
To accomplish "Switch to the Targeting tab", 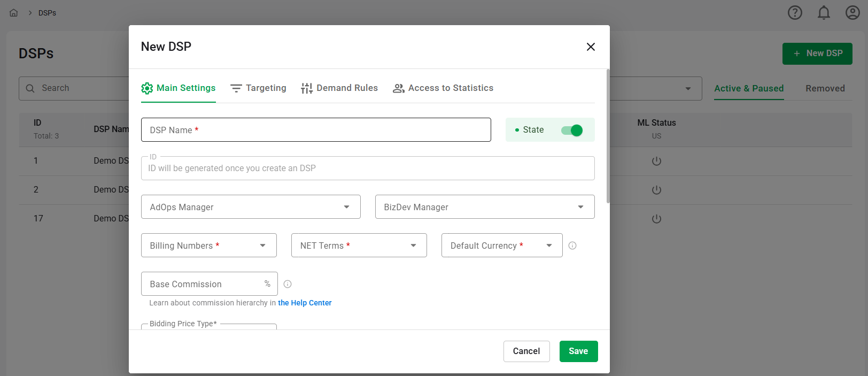I will tap(259, 88).
